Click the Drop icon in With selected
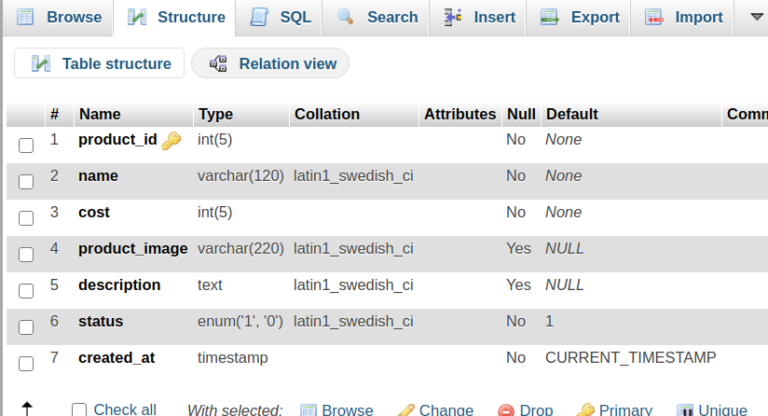The width and height of the screenshot is (768, 416). coord(506,410)
